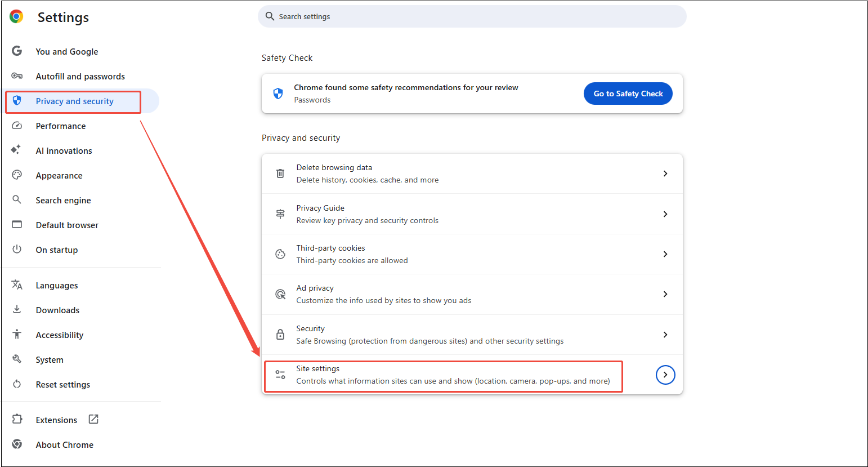Select the Security padlock icon
This screenshot has height=467, width=868.
coord(280,334)
